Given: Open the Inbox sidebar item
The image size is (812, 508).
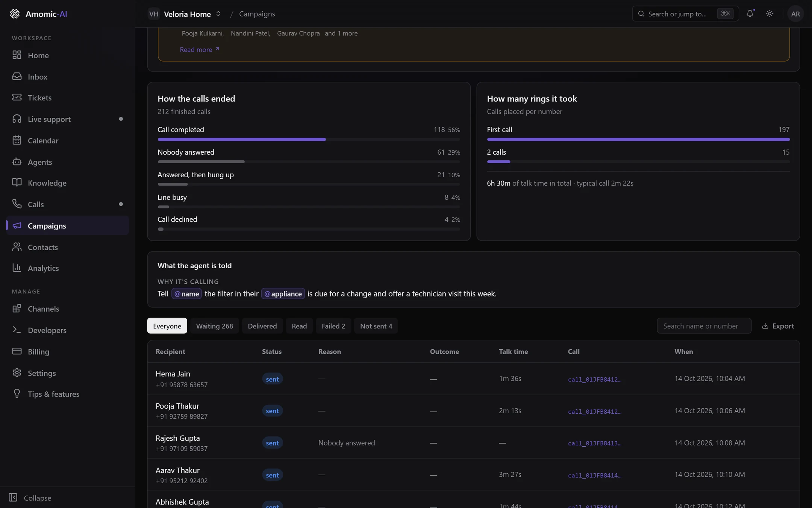Looking at the screenshot, I should coord(68,77).
